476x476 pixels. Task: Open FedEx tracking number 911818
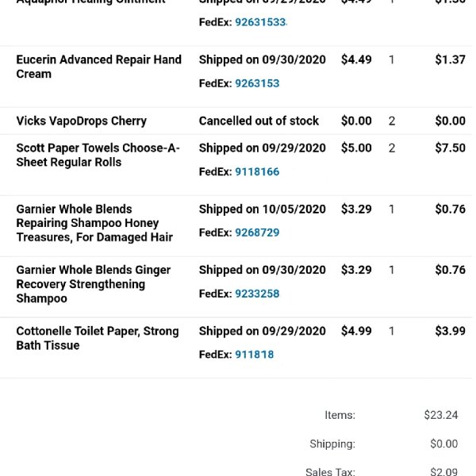tap(255, 355)
